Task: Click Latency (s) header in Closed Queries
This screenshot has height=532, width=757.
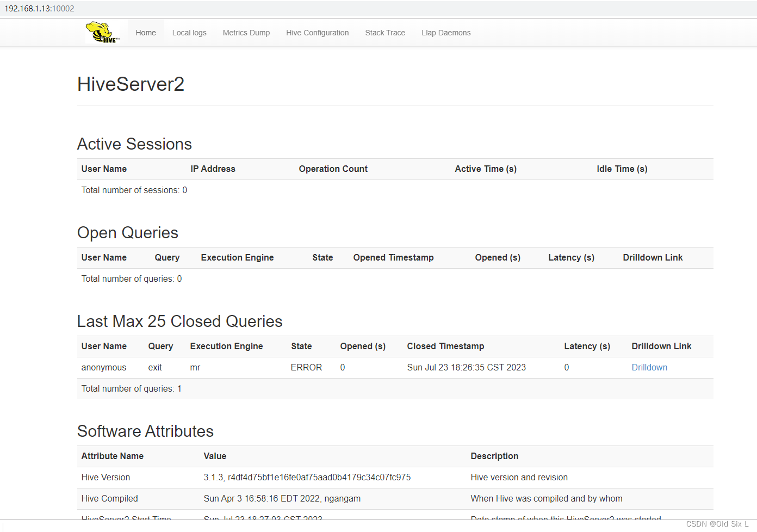Action: coord(587,347)
